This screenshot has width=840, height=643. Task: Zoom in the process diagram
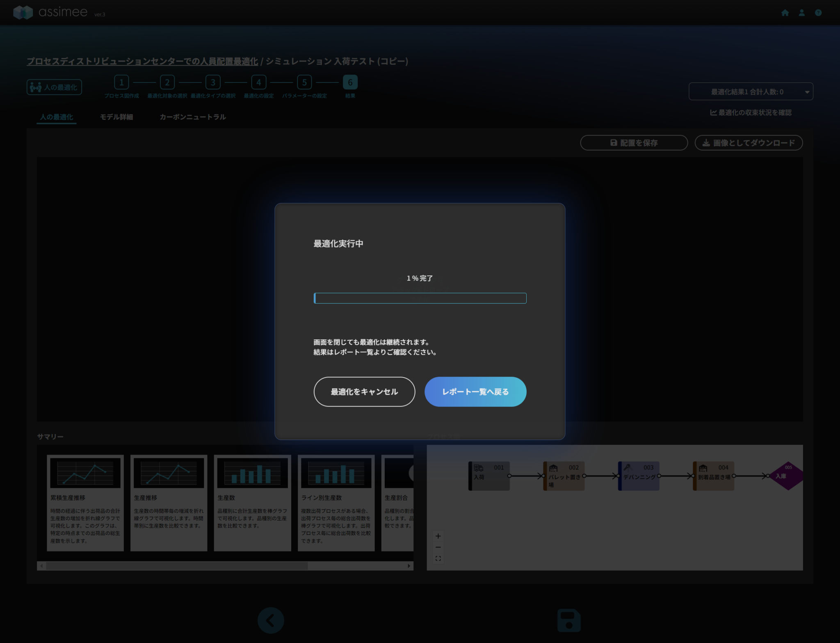click(438, 536)
